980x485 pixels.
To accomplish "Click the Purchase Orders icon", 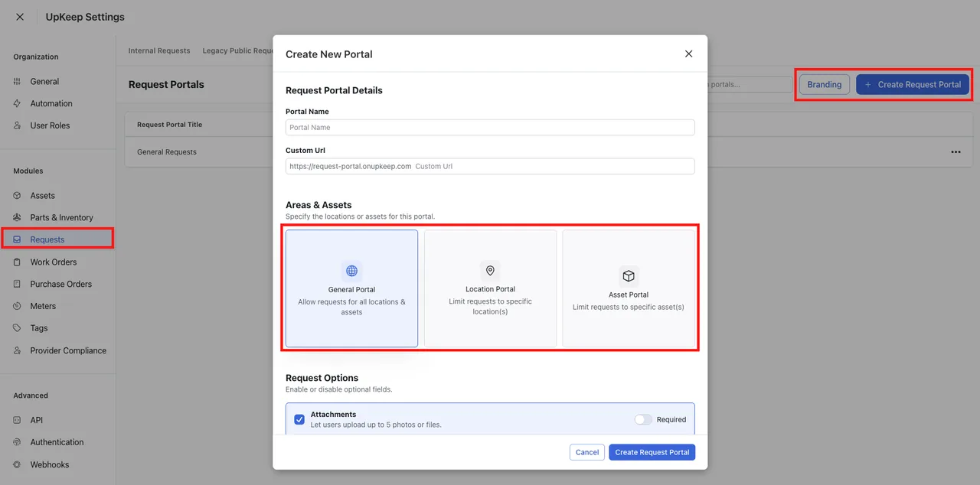I will coord(18,284).
